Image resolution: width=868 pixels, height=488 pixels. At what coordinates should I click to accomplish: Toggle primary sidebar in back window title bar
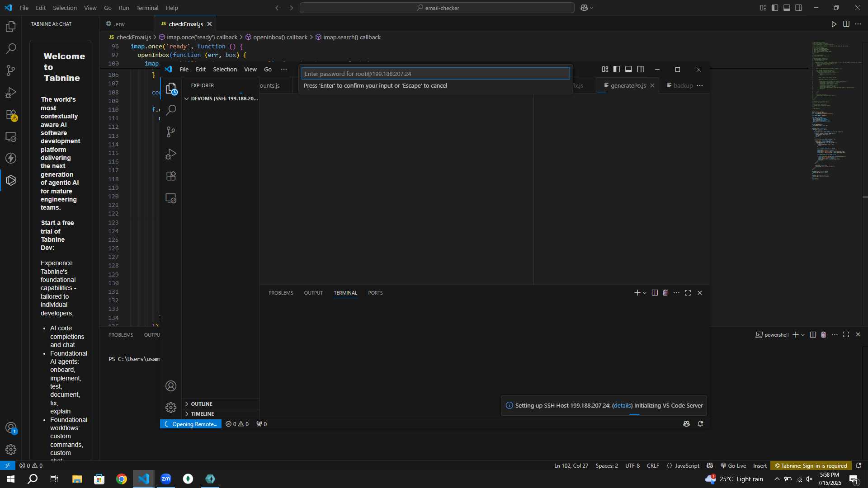(x=775, y=8)
